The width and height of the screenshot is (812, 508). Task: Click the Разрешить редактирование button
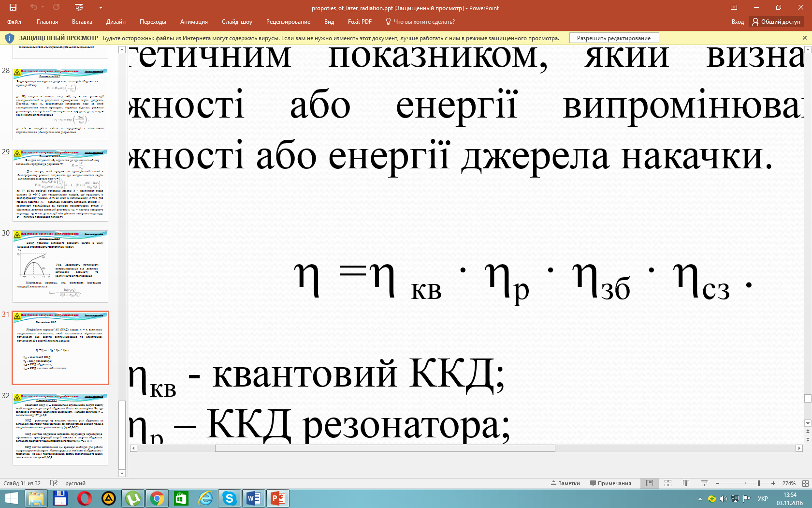click(x=614, y=38)
